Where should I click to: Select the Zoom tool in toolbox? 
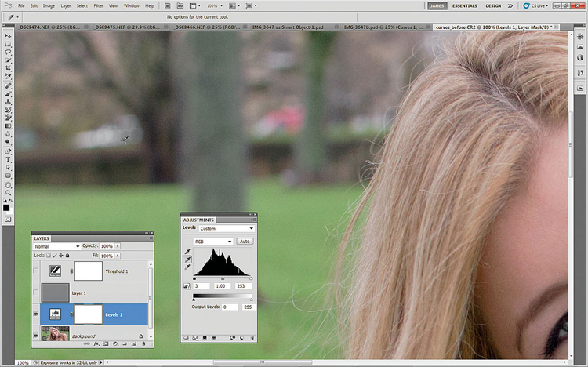8,193
